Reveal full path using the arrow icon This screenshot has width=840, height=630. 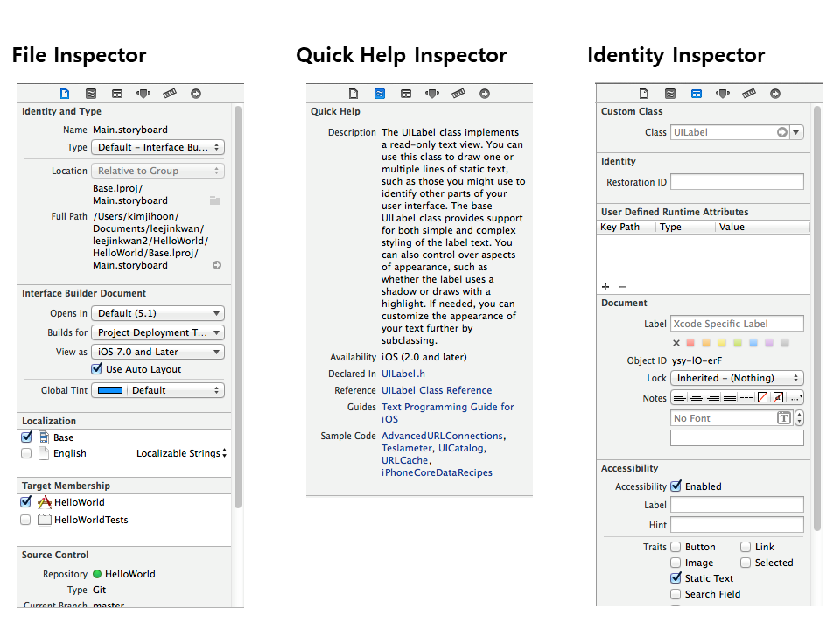(217, 265)
